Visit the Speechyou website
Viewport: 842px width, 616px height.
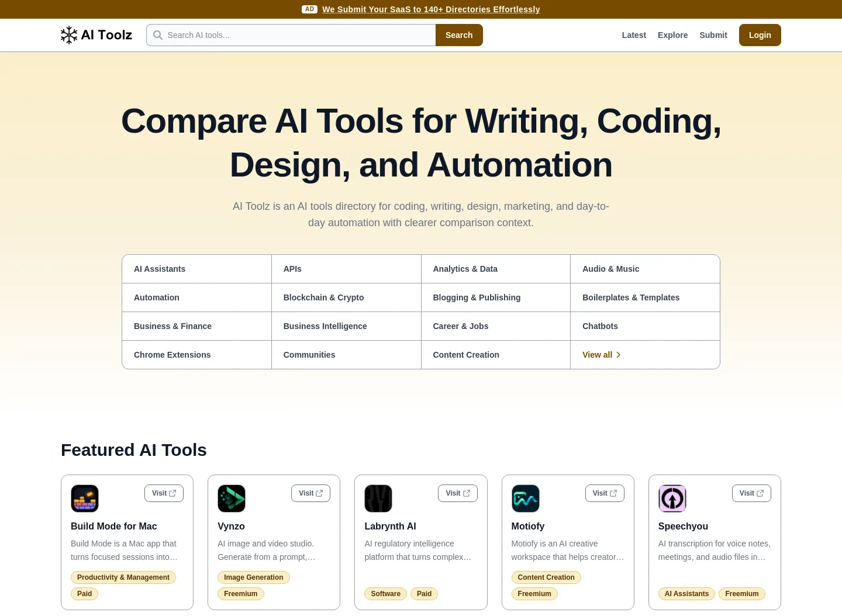click(751, 493)
